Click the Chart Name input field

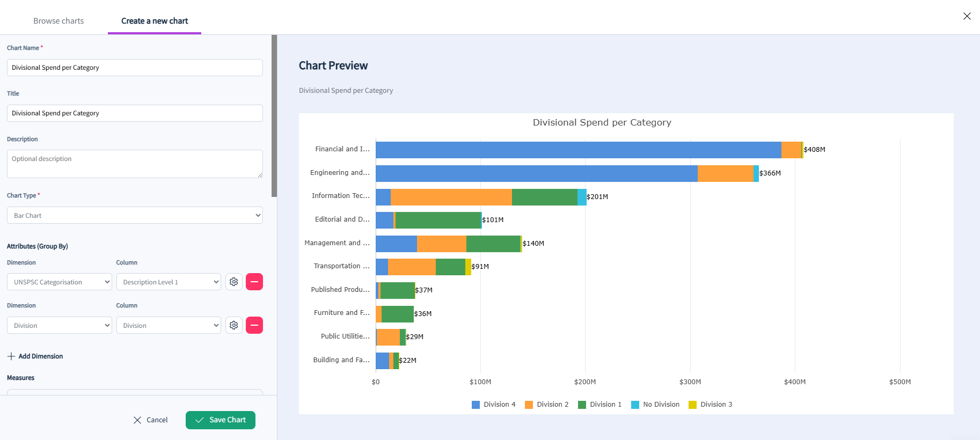point(135,68)
